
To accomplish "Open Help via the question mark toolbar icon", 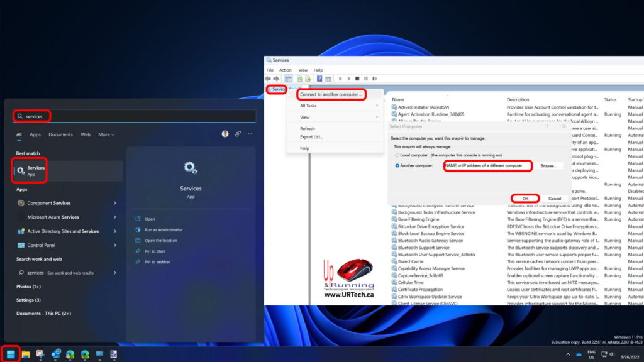I will point(319,79).
